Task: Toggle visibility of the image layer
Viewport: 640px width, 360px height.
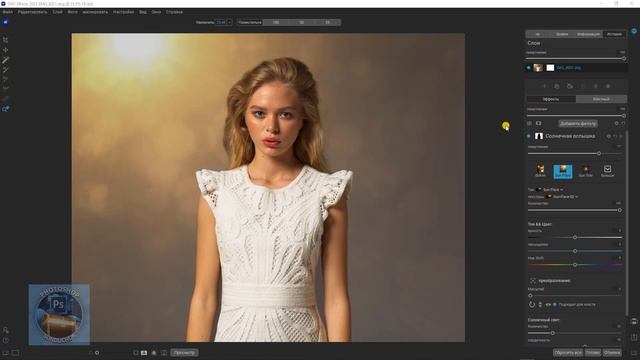Action: point(529,68)
